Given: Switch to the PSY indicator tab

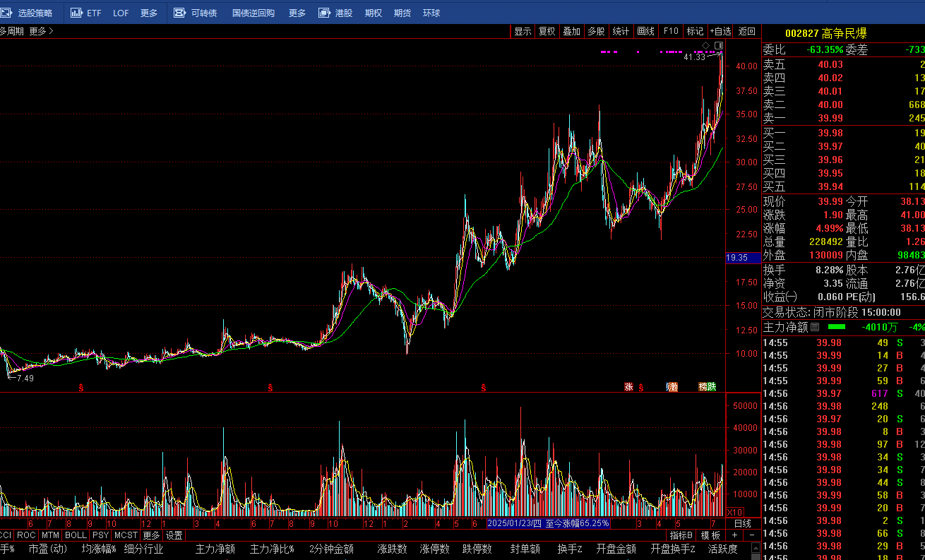Looking at the screenshot, I should pyautogui.click(x=100, y=535).
